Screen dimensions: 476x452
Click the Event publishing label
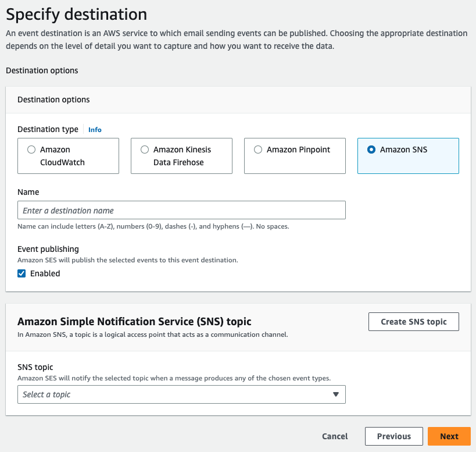click(x=48, y=249)
